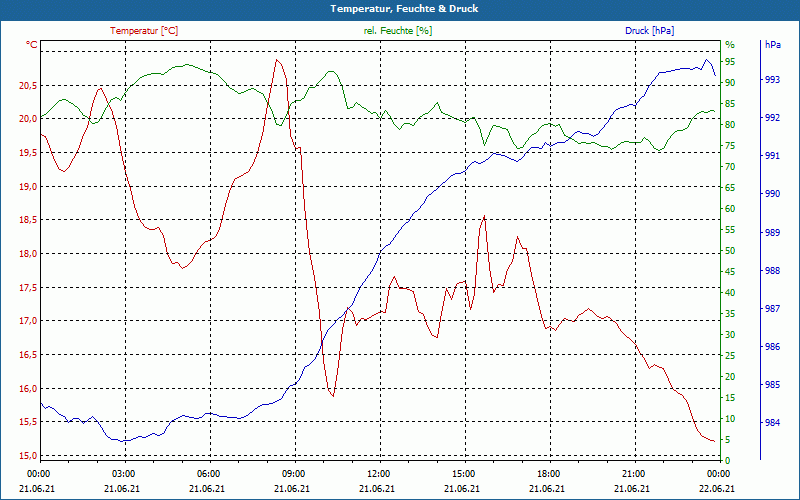
Task: Click the "60" humidity axis value
Action: tap(730, 209)
